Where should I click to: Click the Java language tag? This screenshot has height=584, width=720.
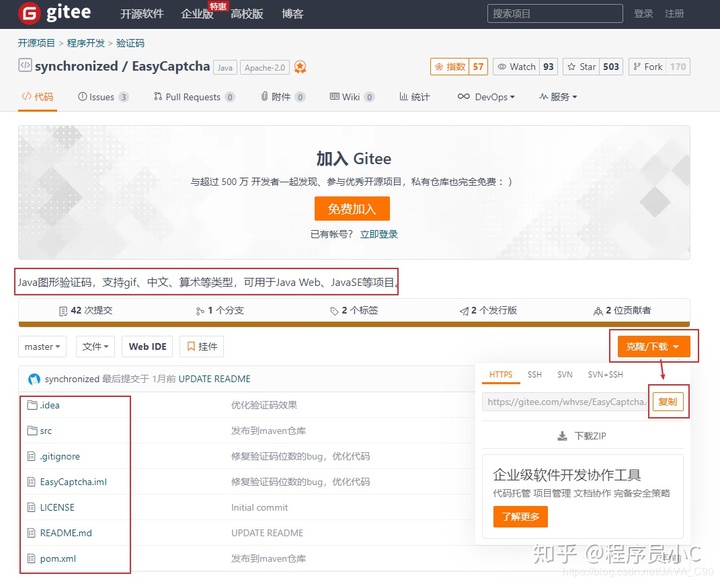225,67
